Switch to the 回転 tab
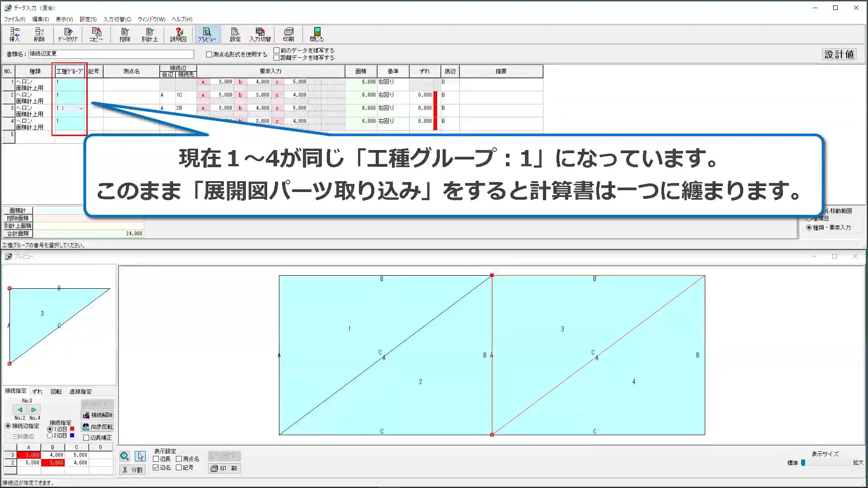The image size is (868, 488). [x=56, y=392]
